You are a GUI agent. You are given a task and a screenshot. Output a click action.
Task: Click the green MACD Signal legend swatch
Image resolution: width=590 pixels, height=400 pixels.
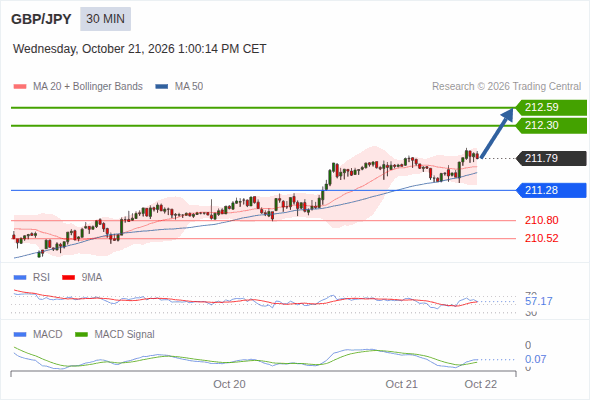click(x=81, y=335)
